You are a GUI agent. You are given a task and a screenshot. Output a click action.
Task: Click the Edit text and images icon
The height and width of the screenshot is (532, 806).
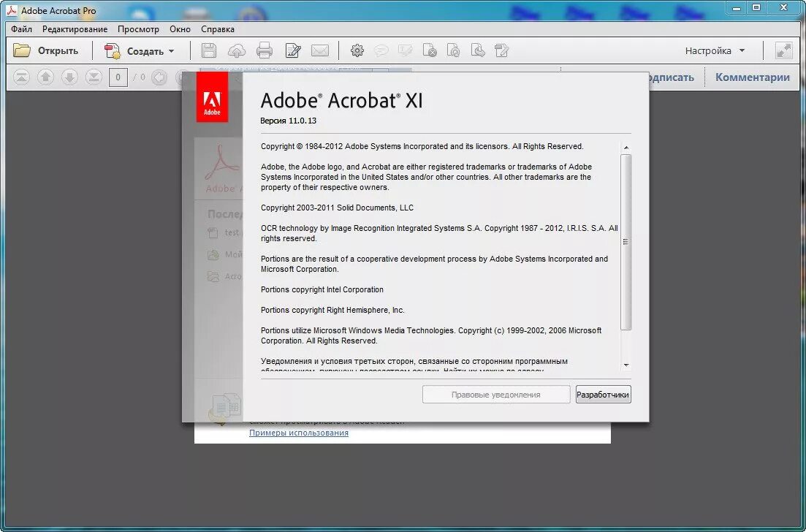coord(292,50)
